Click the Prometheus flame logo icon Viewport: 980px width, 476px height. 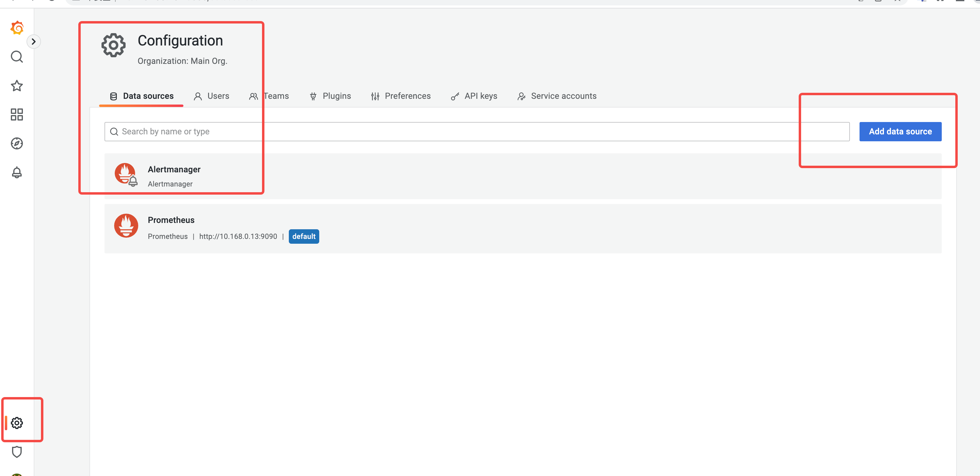tap(126, 226)
